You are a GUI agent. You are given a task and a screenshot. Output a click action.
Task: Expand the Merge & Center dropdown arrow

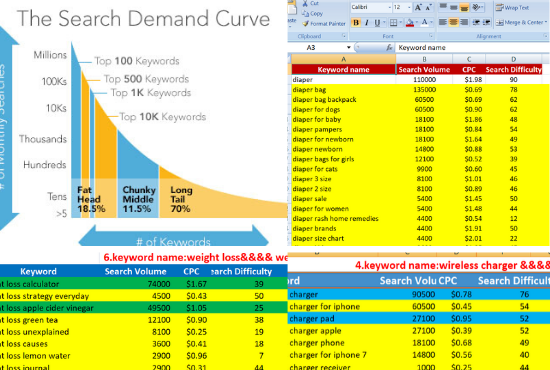(x=546, y=22)
